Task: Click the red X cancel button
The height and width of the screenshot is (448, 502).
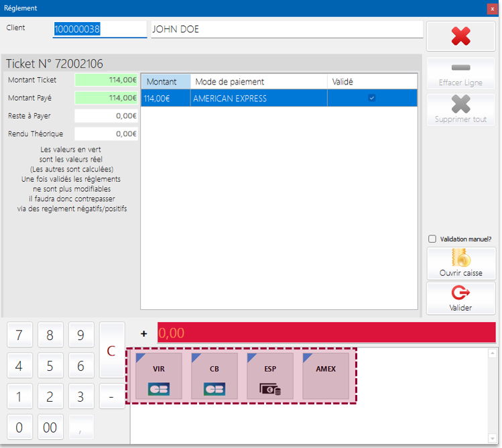Action: [460, 36]
